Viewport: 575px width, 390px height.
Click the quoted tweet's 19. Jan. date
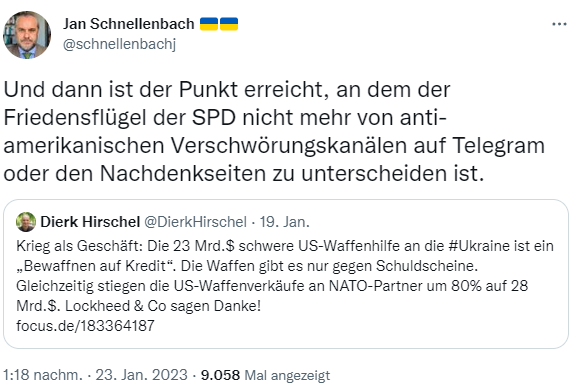(285, 222)
